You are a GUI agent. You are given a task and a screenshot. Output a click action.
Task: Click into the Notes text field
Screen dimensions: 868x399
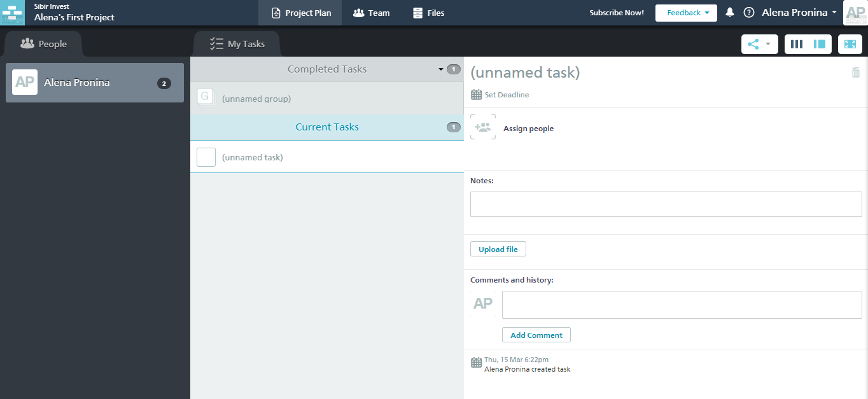(666, 204)
